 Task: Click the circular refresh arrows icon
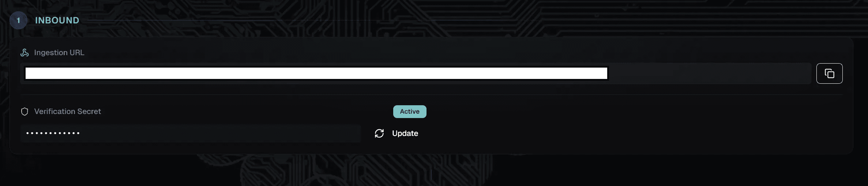(x=379, y=133)
